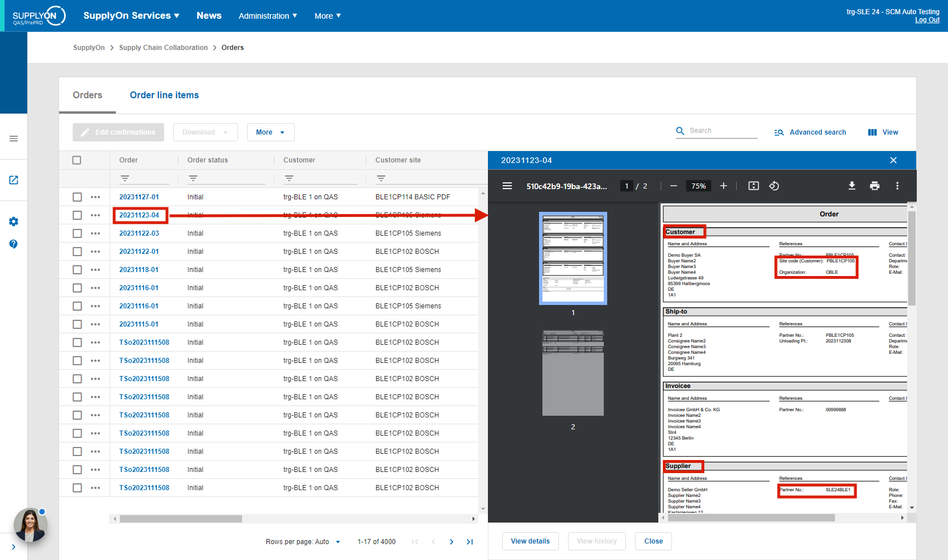Click the search magnifier icon
The width and height of the screenshot is (948, 560).
tap(680, 131)
